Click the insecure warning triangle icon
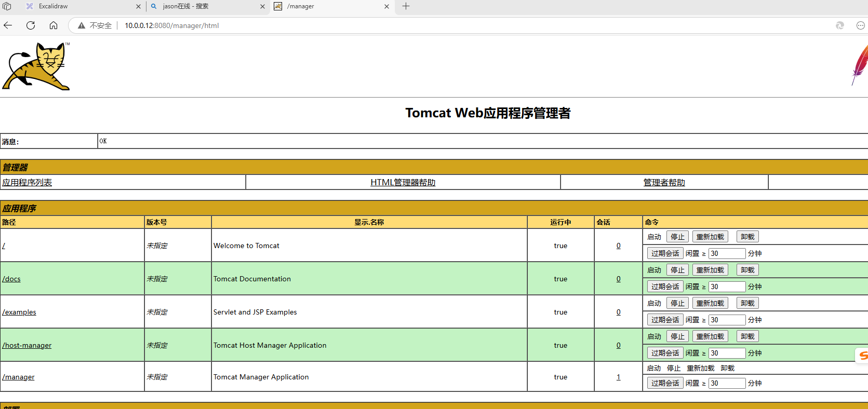 tap(82, 25)
